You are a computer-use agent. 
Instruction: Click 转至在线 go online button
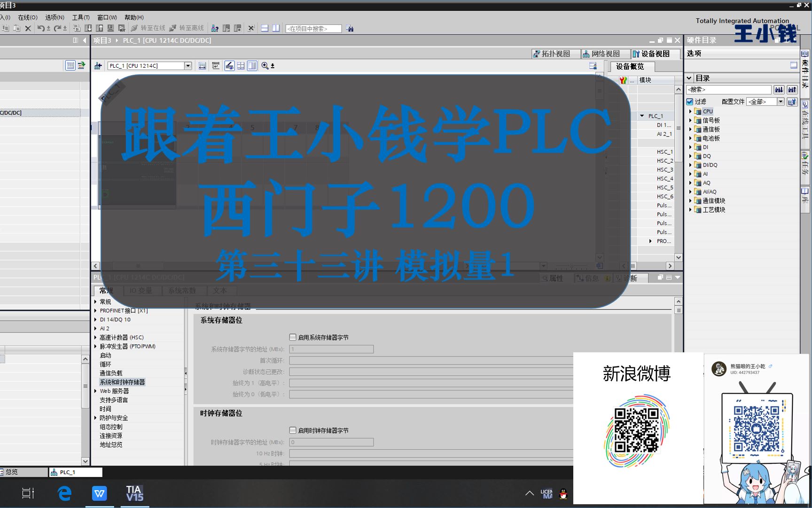148,28
